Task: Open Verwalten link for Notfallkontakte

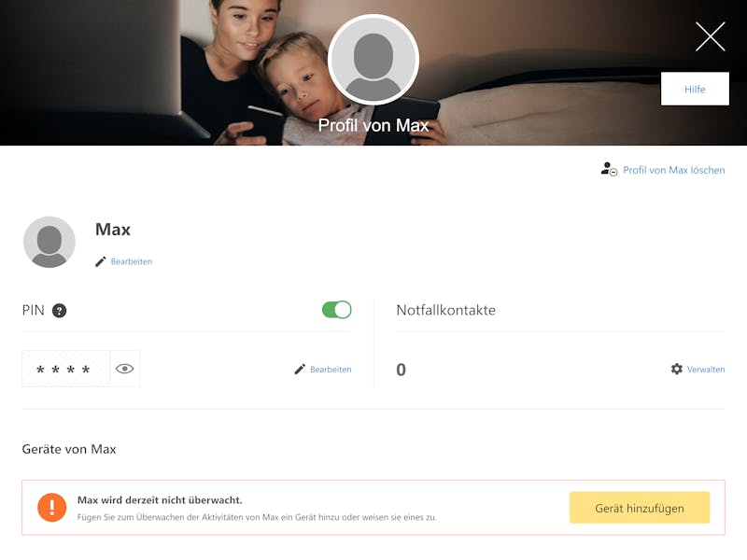Action: (x=706, y=369)
